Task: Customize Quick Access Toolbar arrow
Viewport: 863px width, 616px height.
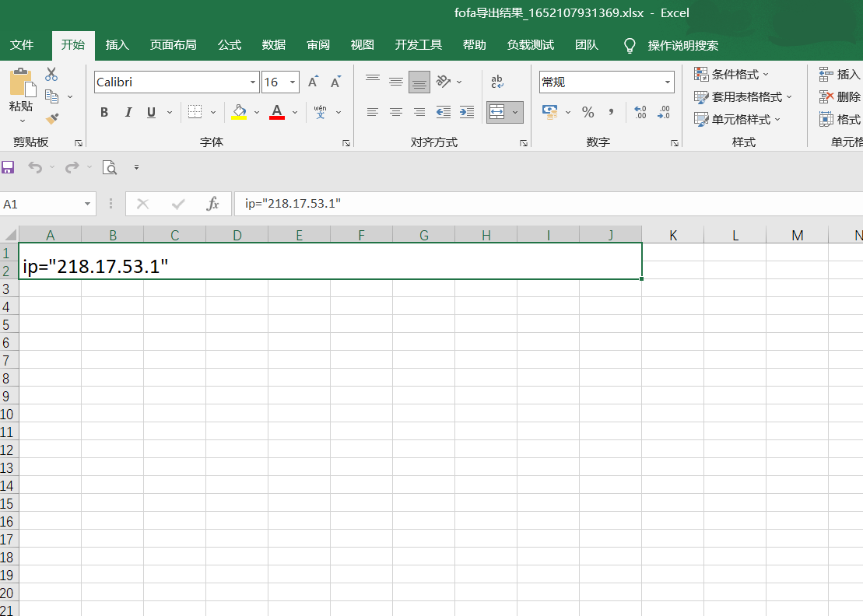Action: tap(136, 167)
